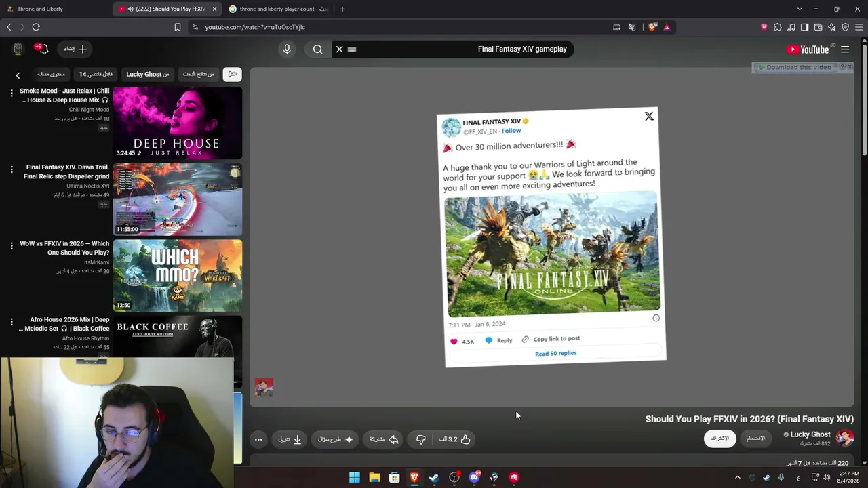
Task: Click the translate page icon in address bar
Action: (632, 27)
